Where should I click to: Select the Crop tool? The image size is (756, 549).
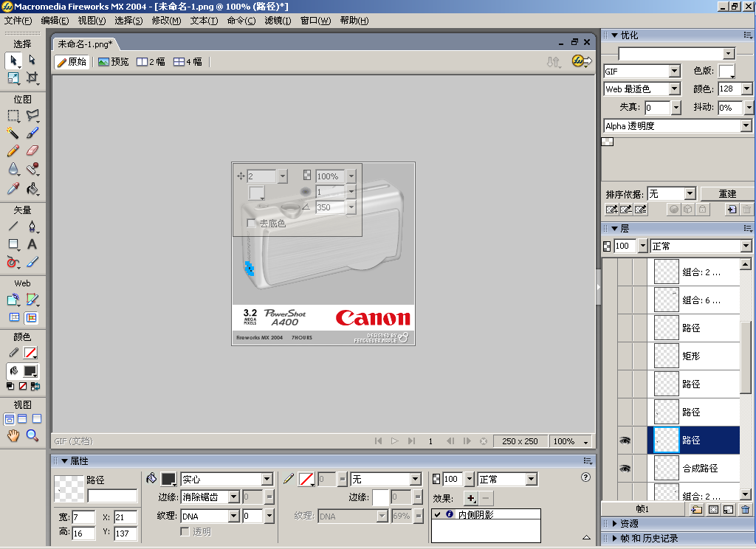32,77
